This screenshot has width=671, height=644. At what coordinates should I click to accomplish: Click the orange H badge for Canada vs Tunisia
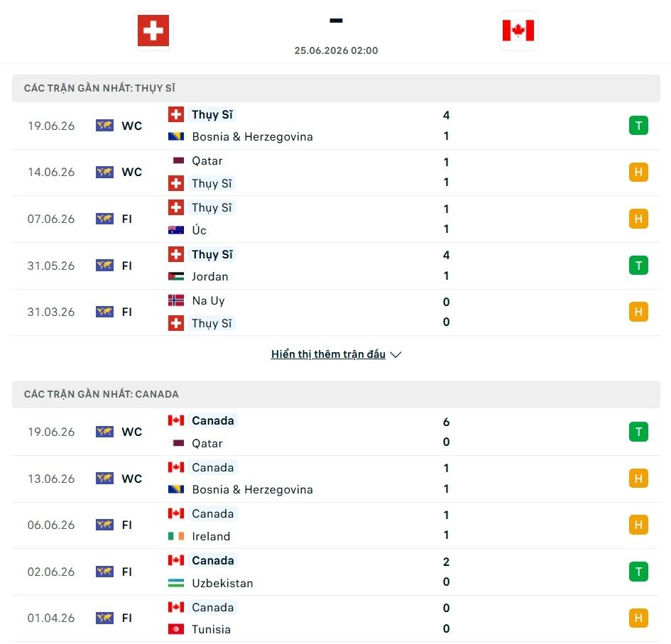pyautogui.click(x=638, y=618)
